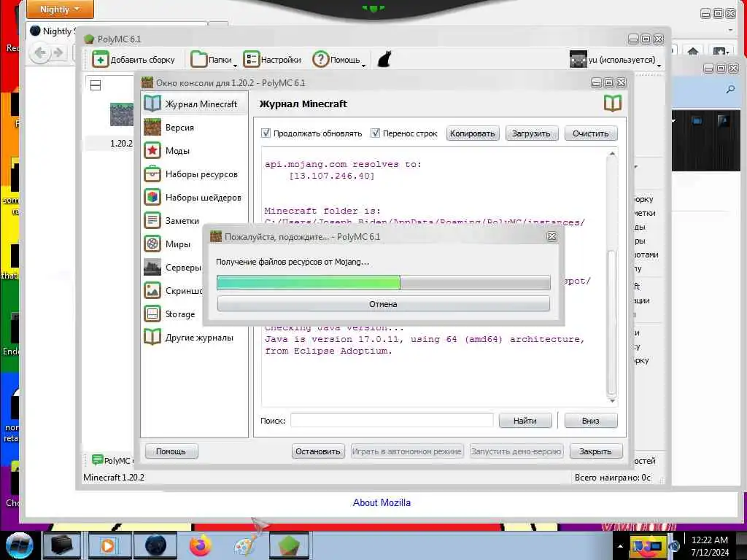Click the Копировать button
Image resolution: width=747 pixels, height=560 pixels.
click(x=473, y=133)
